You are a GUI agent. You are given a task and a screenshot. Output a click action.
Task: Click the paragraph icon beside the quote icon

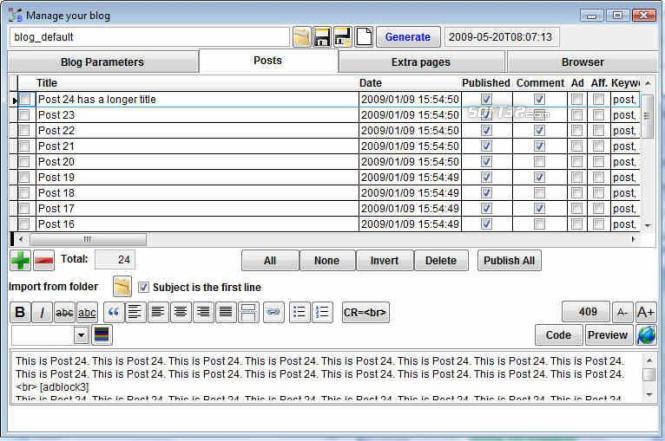tap(136, 313)
